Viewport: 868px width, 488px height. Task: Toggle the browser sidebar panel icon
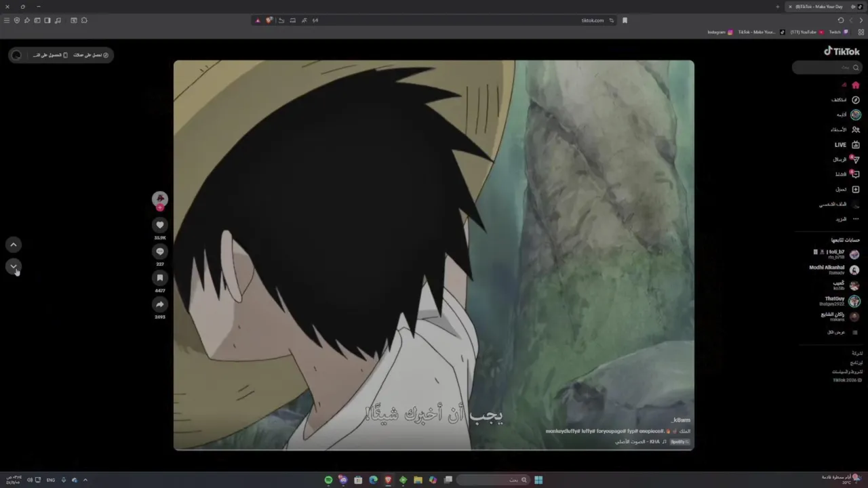(x=47, y=20)
